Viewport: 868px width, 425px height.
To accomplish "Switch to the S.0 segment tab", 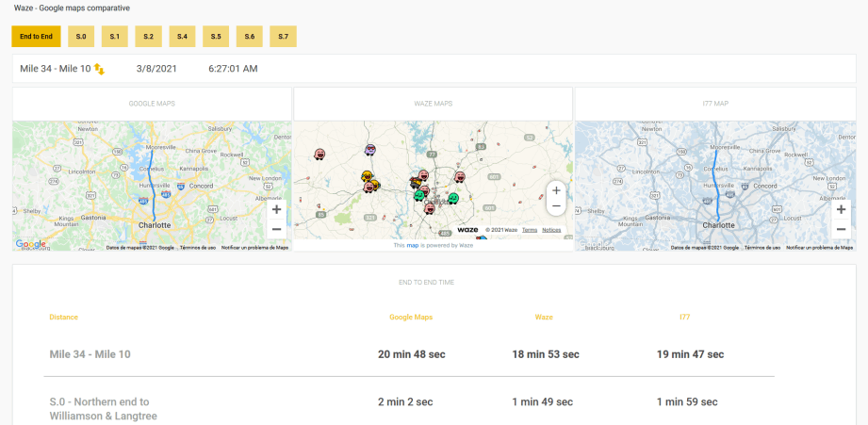I will pos(81,36).
